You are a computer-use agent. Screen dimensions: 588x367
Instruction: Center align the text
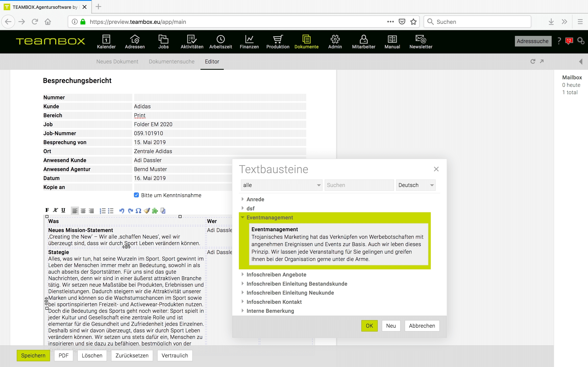point(83,211)
